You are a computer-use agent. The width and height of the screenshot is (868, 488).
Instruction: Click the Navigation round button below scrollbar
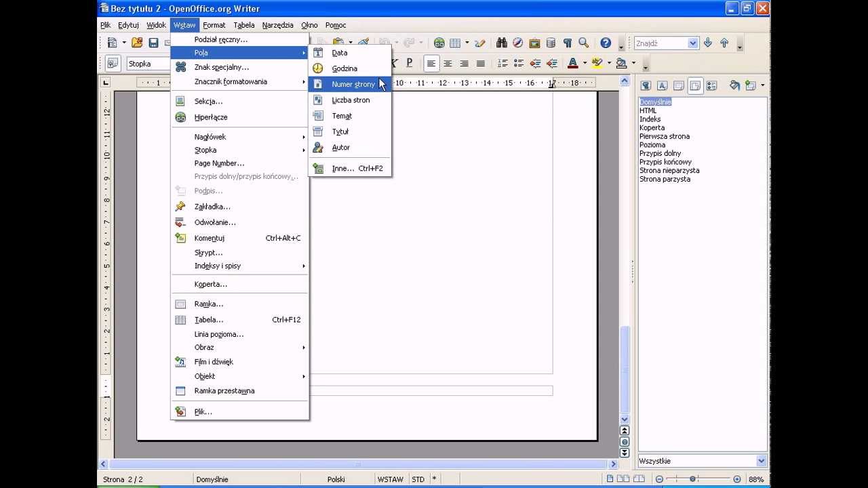(625, 441)
